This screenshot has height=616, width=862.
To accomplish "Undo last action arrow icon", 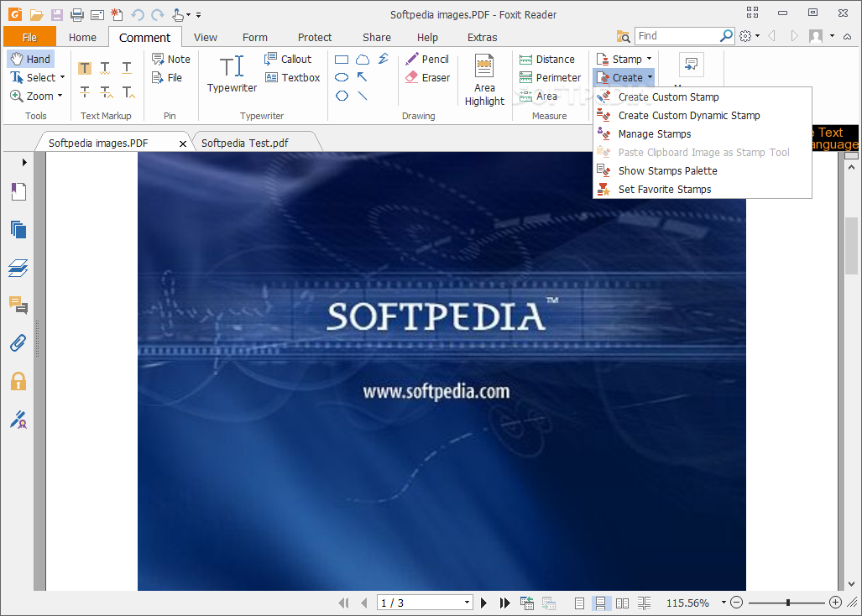I will [138, 15].
